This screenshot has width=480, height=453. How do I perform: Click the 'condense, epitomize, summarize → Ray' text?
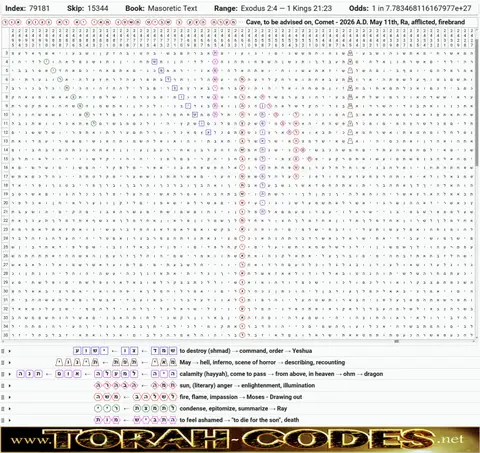click(x=233, y=408)
